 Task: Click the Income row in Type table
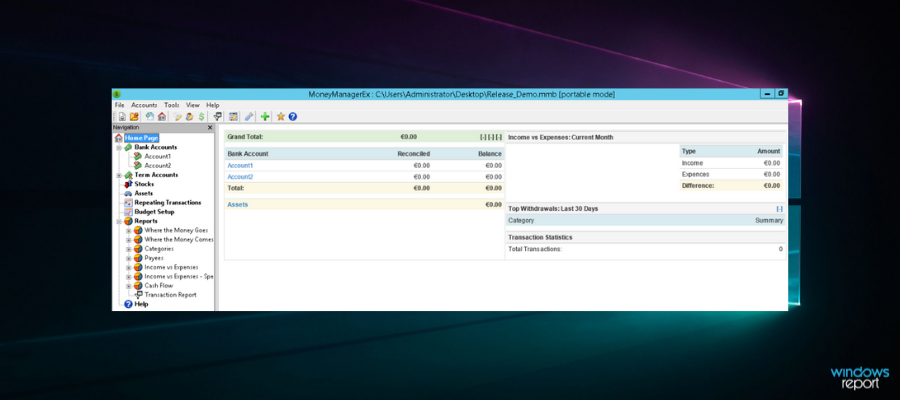[x=731, y=163]
